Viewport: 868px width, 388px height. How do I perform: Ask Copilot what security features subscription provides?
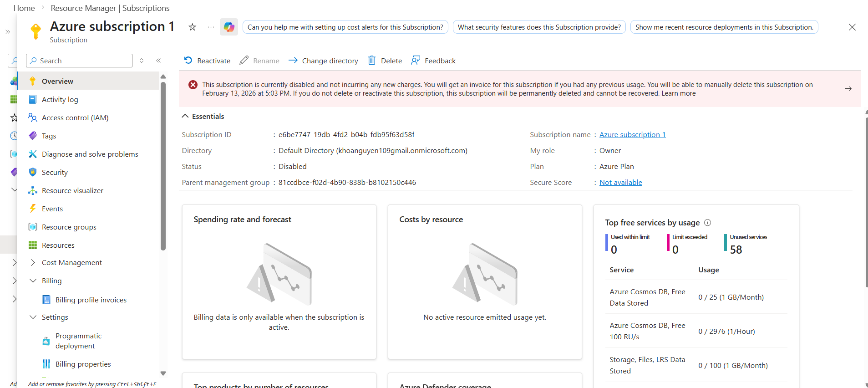539,27
